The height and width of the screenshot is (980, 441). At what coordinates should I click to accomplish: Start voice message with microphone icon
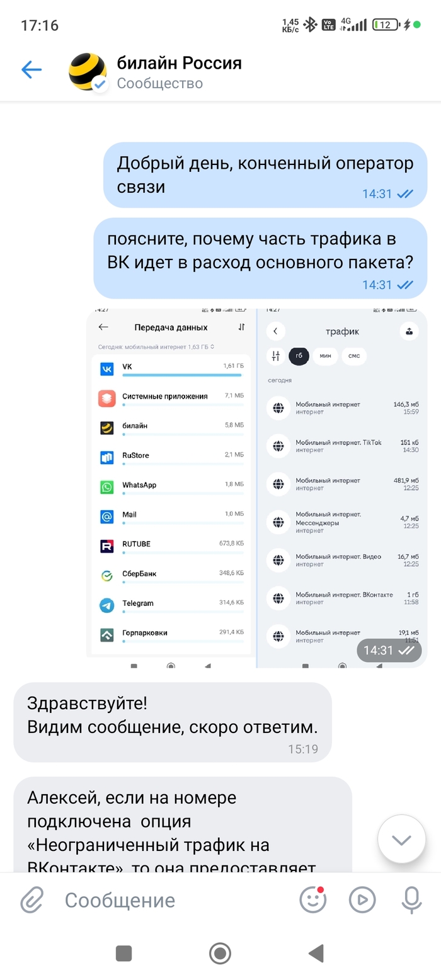pyautogui.click(x=412, y=900)
